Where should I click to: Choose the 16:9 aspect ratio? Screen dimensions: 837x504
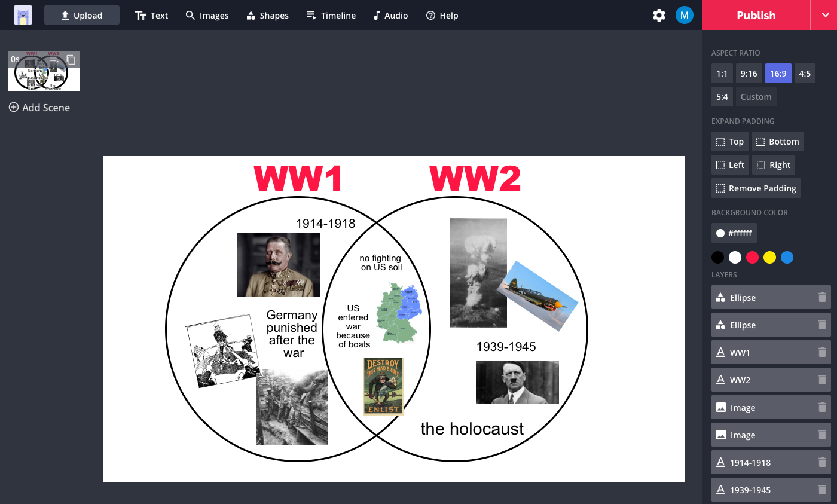click(x=778, y=74)
